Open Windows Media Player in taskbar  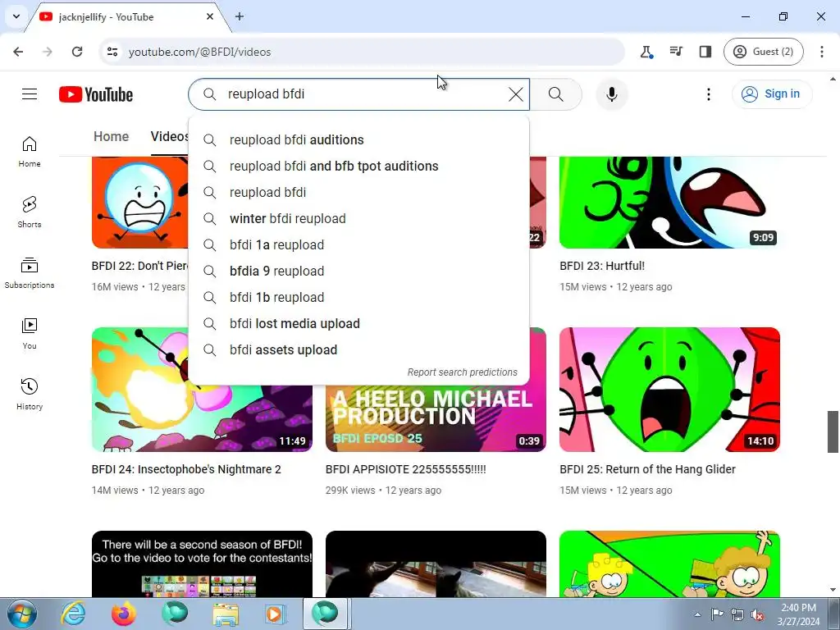276,614
